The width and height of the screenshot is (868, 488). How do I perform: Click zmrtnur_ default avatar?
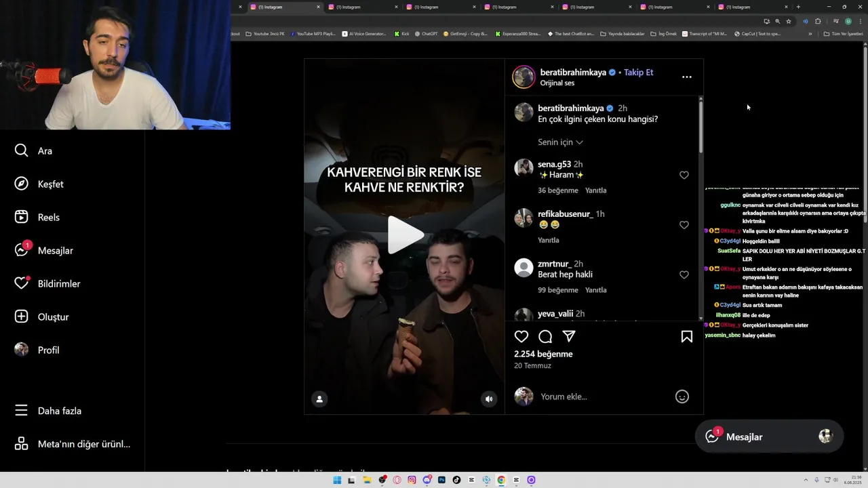[524, 268]
